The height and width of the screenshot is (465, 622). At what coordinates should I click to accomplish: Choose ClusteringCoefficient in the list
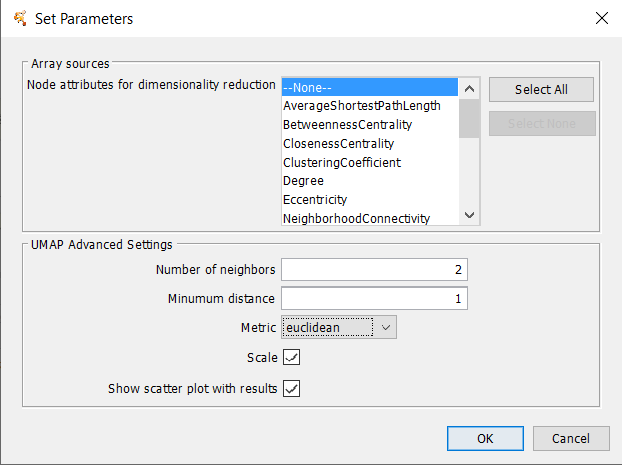click(x=370, y=162)
